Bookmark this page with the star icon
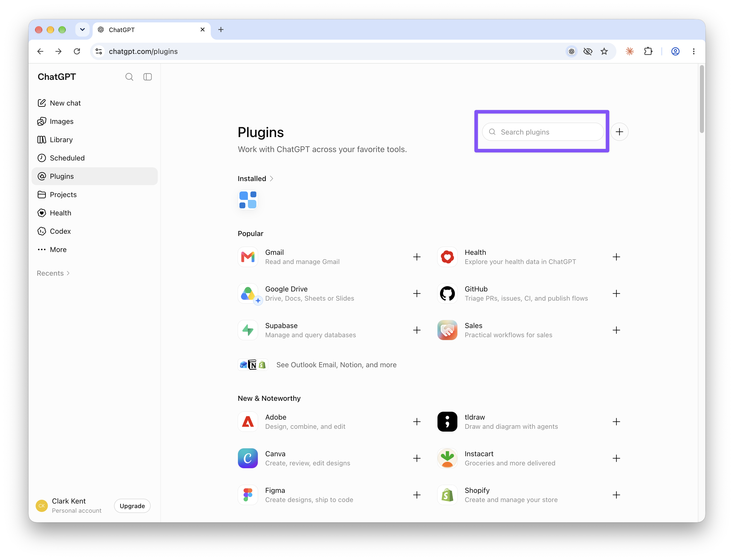This screenshot has height=560, width=734. [604, 51]
